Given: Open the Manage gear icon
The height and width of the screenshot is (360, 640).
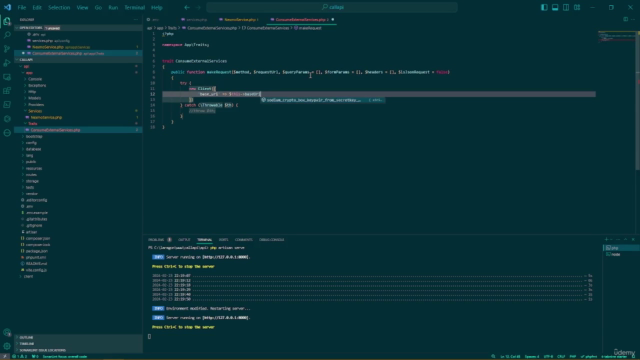Looking at the screenshot, I should point(7,346).
